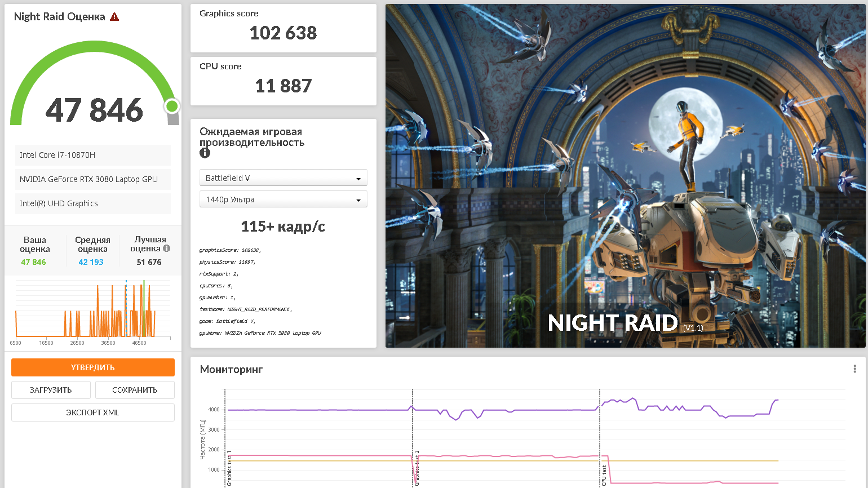
Task: Click the warning triangle next to Night Raid Оценка
Action: (114, 17)
